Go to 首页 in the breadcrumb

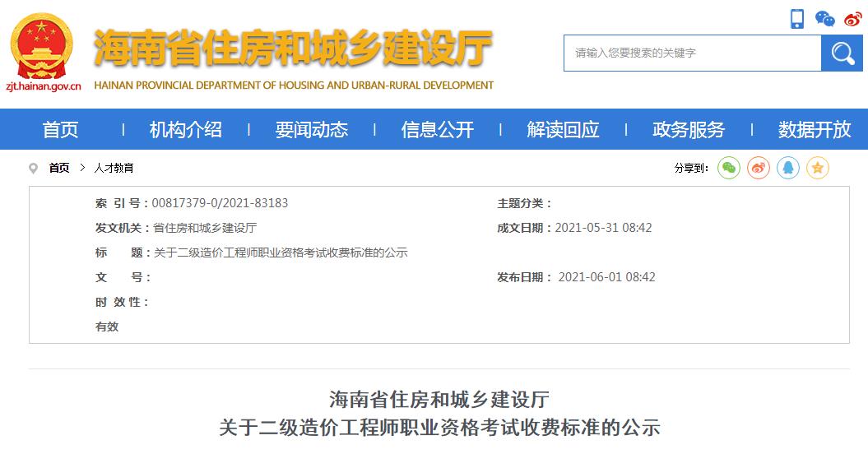pos(59,168)
